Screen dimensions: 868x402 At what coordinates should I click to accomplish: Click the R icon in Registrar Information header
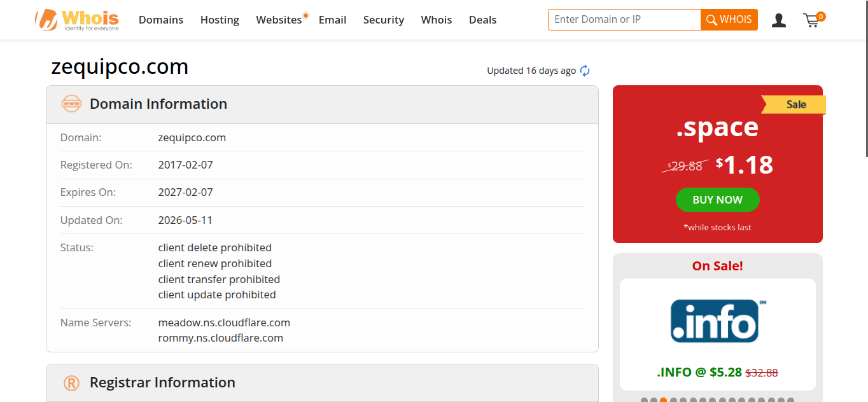coord(71,383)
